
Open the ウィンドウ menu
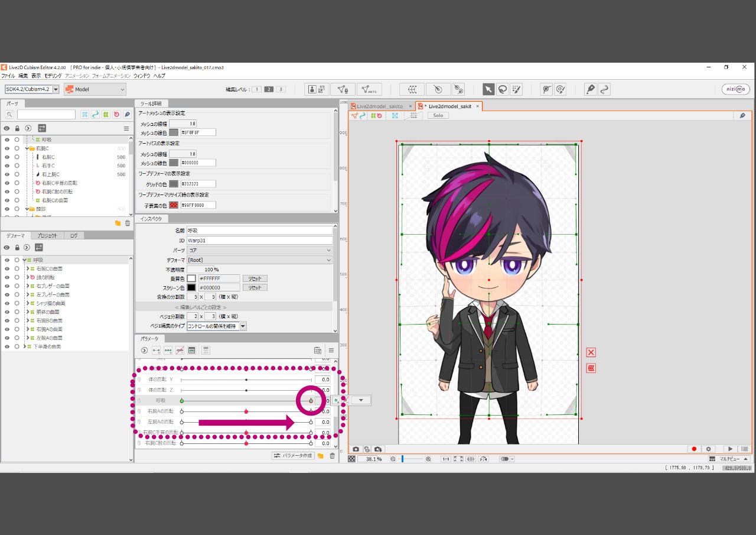coord(142,76)
